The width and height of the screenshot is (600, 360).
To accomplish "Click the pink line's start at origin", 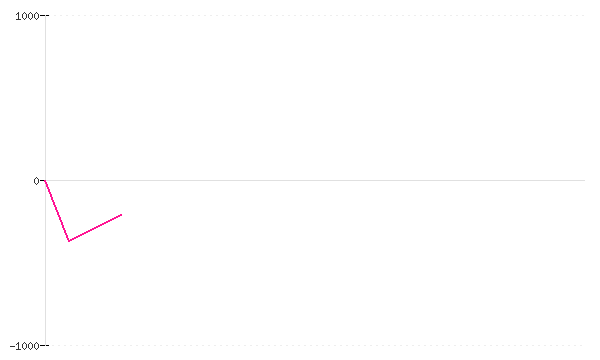I will click(45, 180).
